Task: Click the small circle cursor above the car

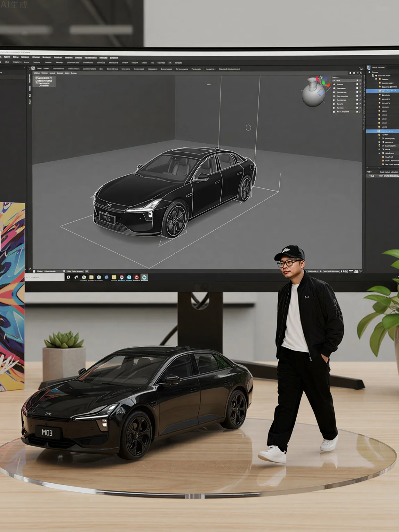Action: 248,128
